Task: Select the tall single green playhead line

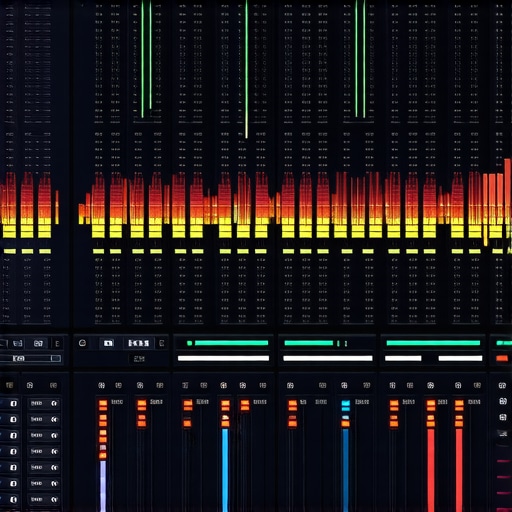Action: click(246, 69)
